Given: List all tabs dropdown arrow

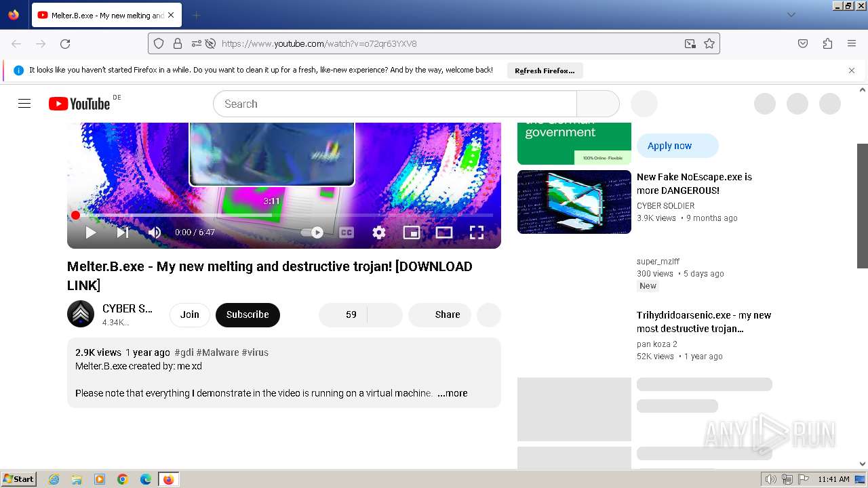Looking at the screenshot, I should coord(791,15).
